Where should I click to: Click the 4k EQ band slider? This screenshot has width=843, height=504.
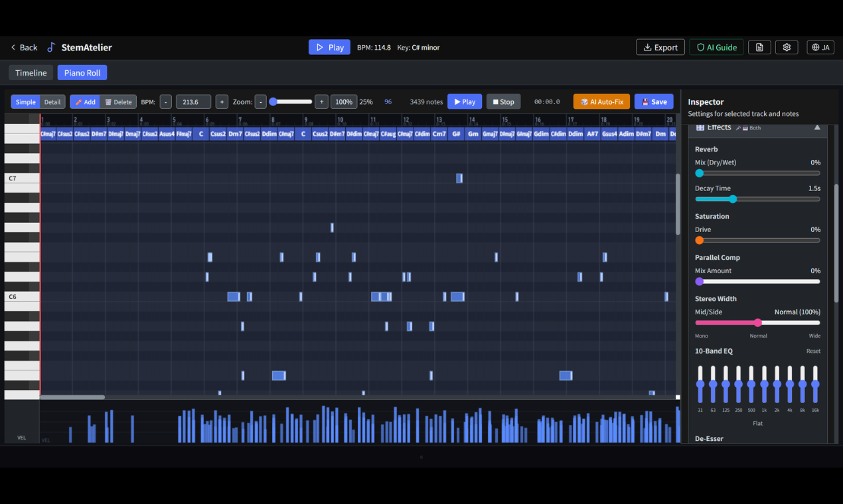(x=789, y=384)
